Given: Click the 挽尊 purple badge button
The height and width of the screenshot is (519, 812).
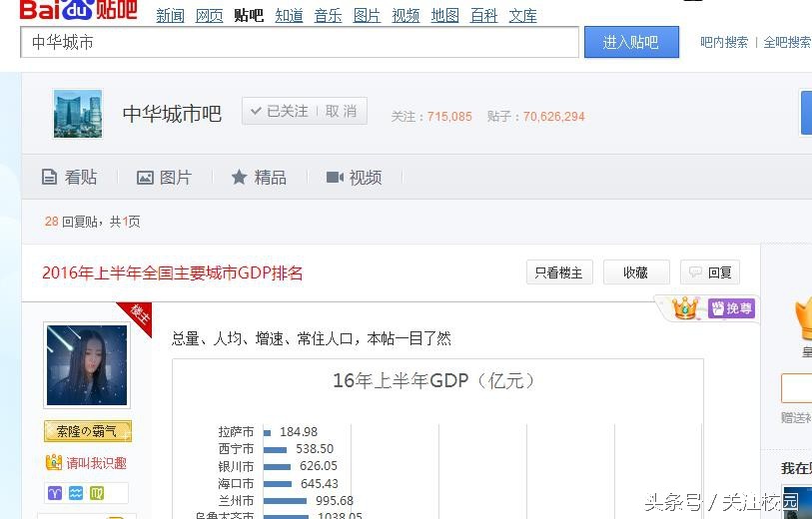Looking at the screenshot, I should click(731, 308).
